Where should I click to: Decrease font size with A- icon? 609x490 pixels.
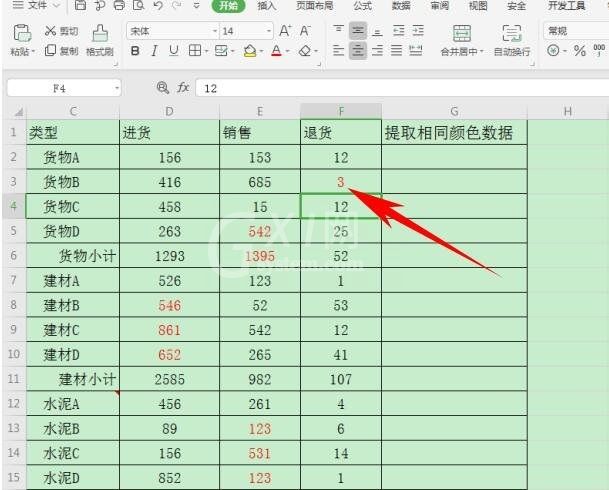pyautogui.click(x=305, y=31)
